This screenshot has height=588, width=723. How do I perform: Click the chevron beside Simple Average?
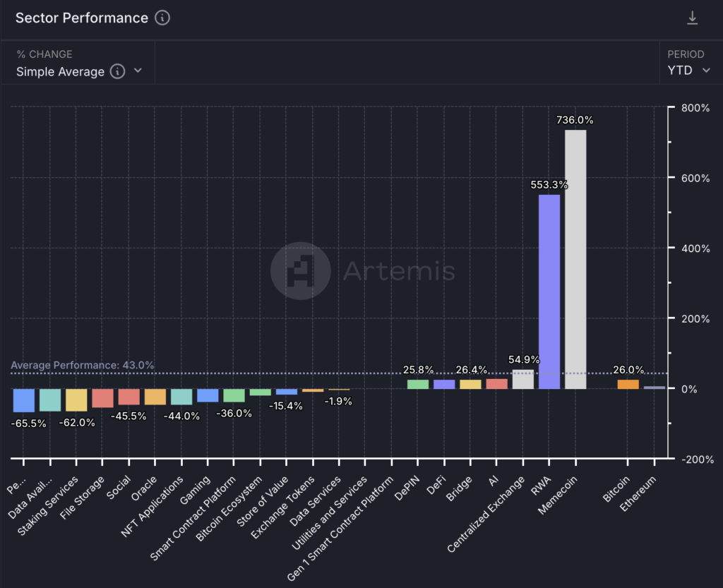pyautogui.click(x=138, y=72)
